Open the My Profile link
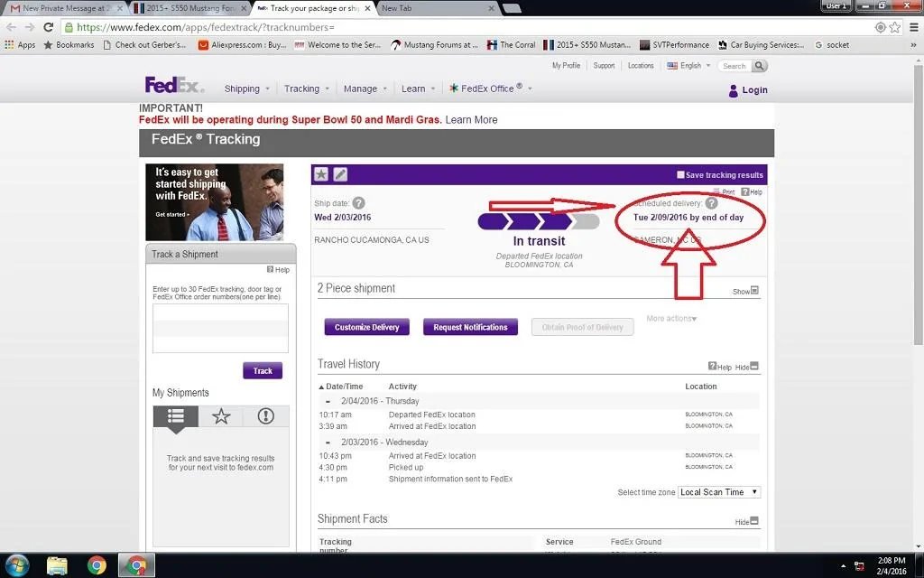Viewport: 924px width, 578px height. (x=566, y=65)
